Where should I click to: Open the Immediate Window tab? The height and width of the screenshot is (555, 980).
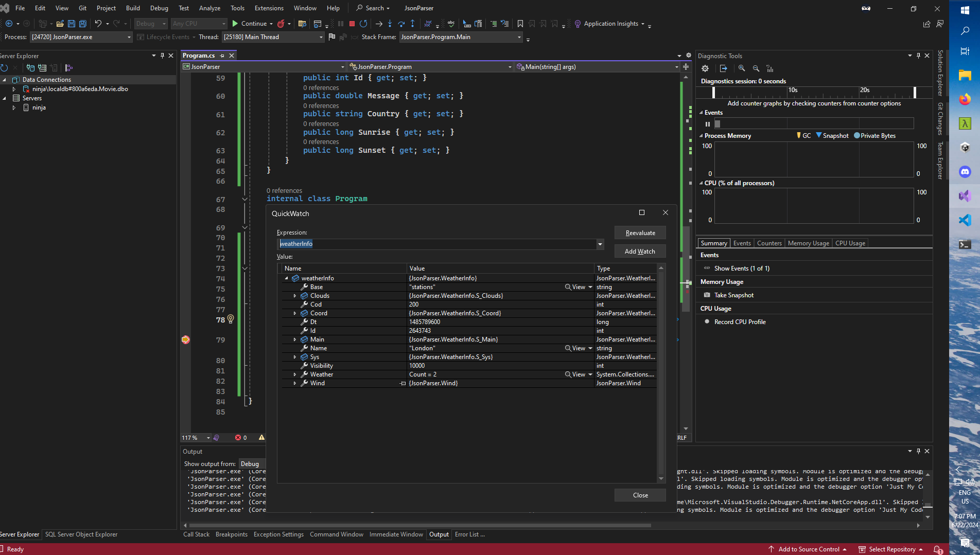396,534
